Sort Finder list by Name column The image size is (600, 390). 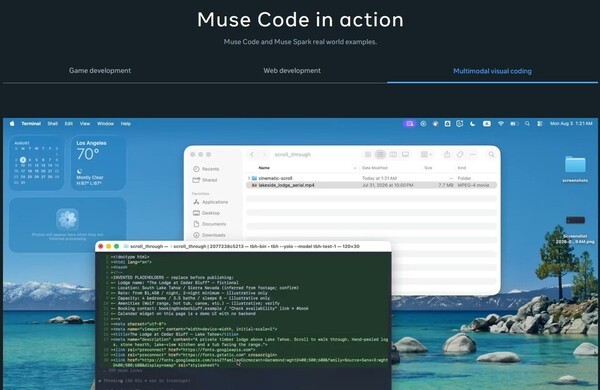tap(264, 168)
